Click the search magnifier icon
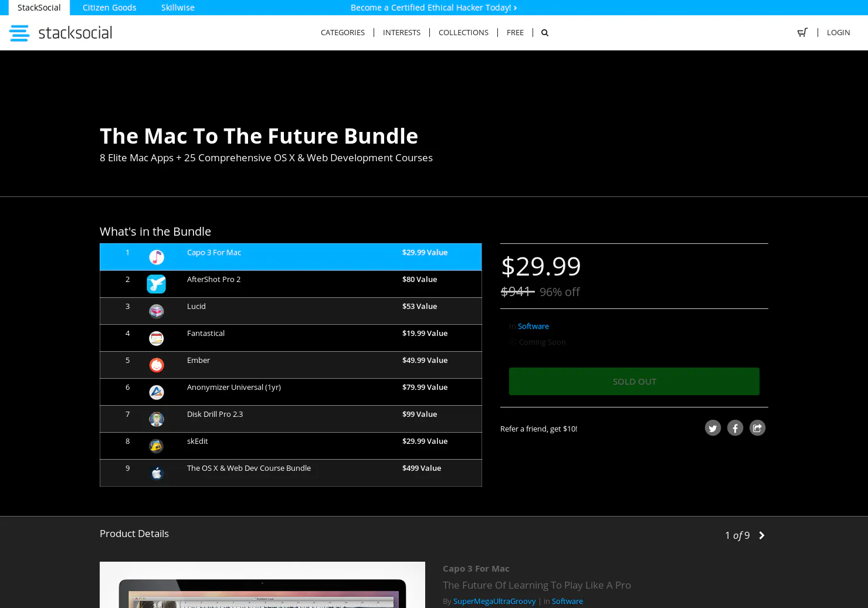The height and width of the screenshot is (608, 868). tap(545, 33)
